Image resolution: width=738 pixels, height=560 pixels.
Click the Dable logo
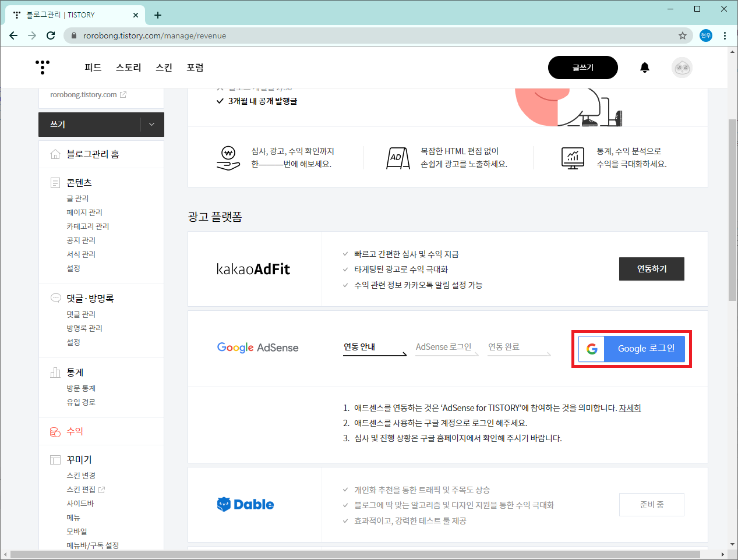[x=245, y=504]
